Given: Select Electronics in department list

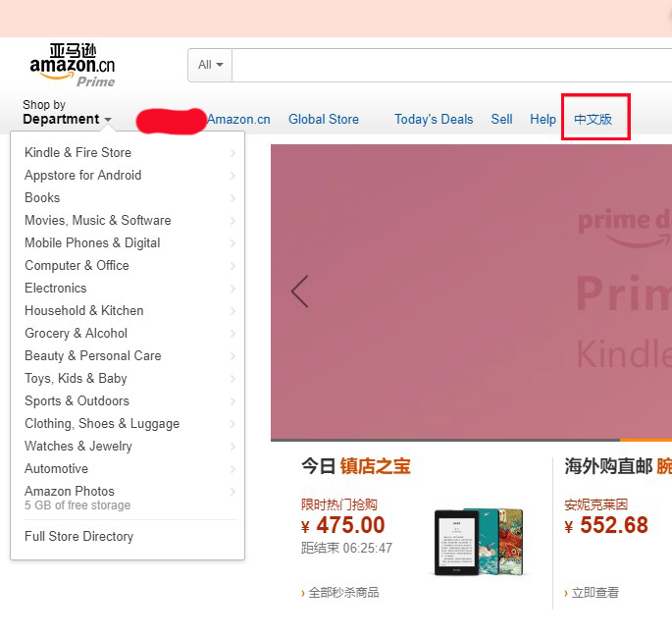Looking at the screenshot, I should click(x=56, y=288).
